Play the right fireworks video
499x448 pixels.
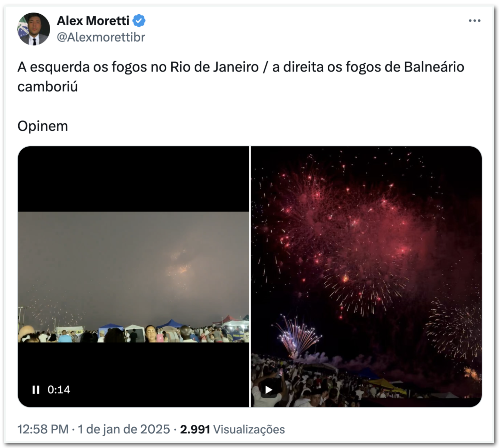click(268, 389)
